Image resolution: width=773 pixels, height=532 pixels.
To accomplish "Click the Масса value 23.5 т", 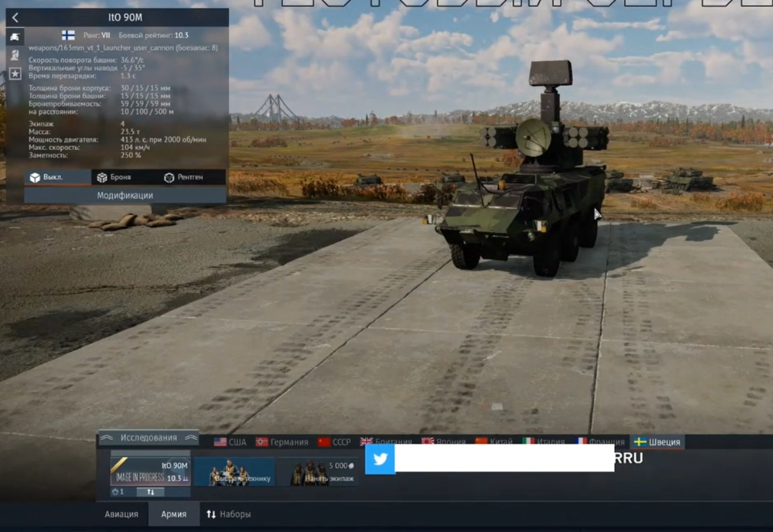I will point(130,131).
